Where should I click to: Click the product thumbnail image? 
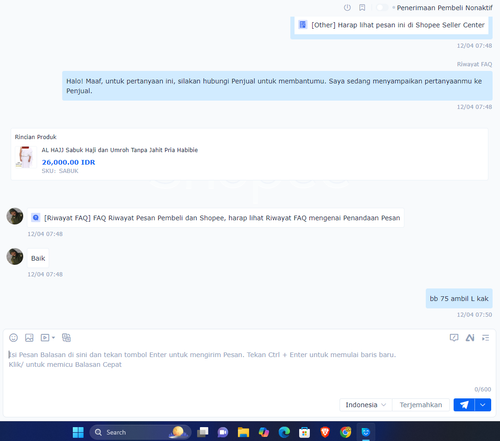pos(26,157)
